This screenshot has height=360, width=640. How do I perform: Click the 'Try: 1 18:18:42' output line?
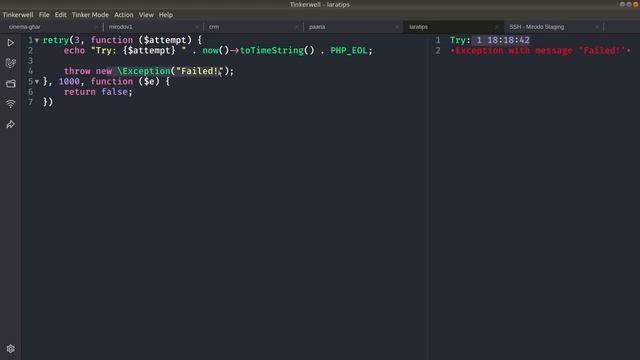click(490, 40)
